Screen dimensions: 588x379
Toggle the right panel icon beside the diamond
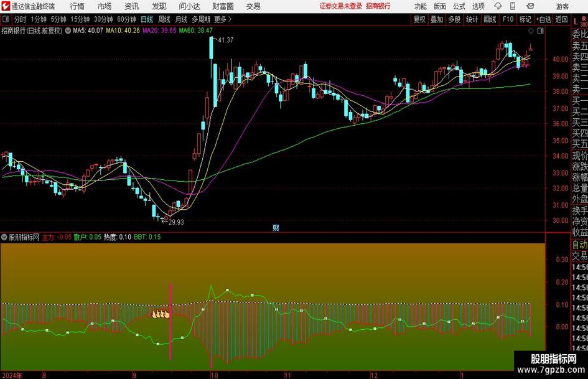[x=540, y=31]
